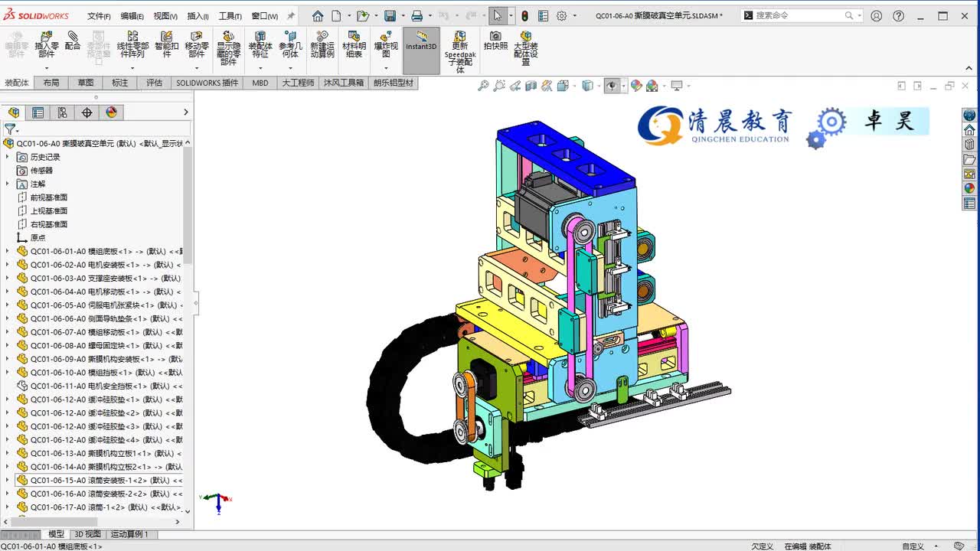Open the 视图(V) menu

[165, 16]
